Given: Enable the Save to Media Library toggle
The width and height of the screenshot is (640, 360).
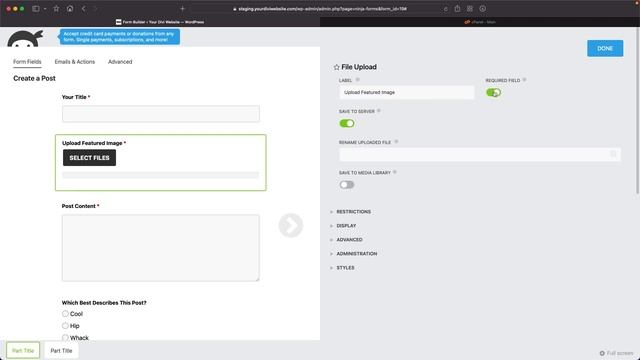Looking at the screenshot, I should (x=347, y=184).
